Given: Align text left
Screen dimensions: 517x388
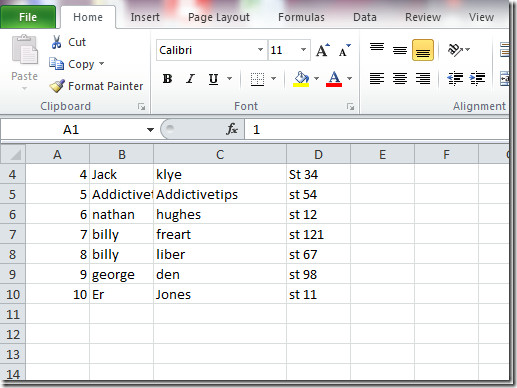Looking at the screenshot, I should click(x=377, y=79).
